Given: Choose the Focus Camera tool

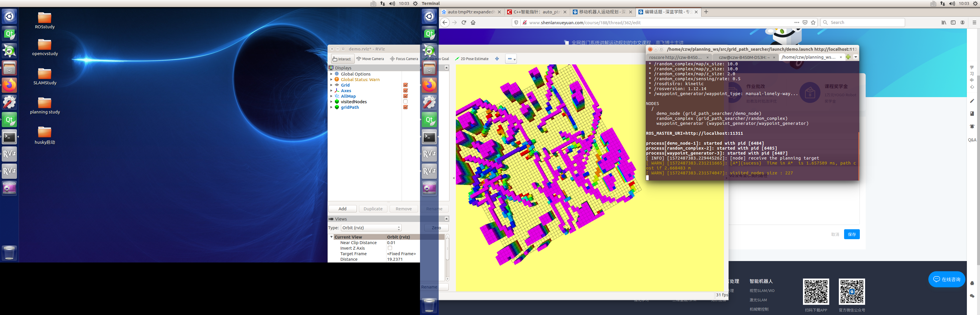Looking at the screenshot, I should [x=404, y=59].
